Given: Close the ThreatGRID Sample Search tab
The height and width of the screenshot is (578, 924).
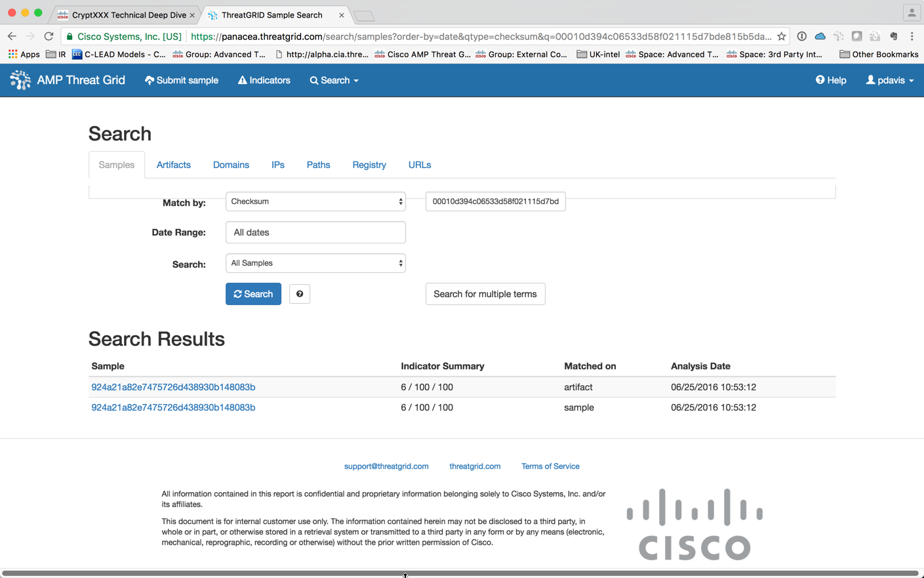Looking at the screenshot, I should 342,15.
